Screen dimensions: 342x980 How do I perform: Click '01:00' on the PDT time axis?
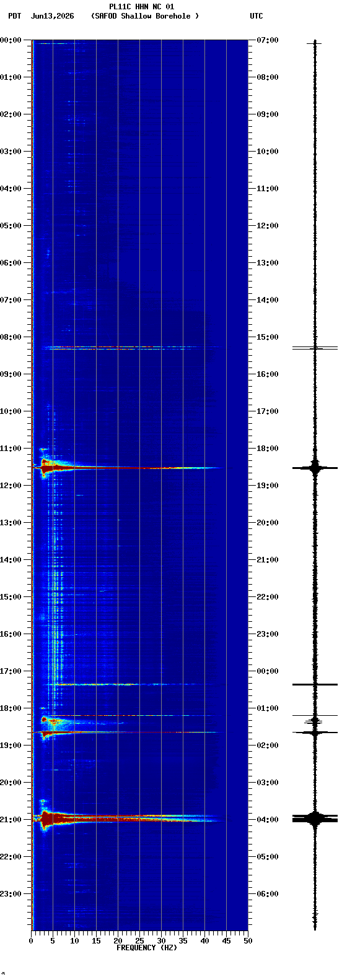[x=11, y=77]
